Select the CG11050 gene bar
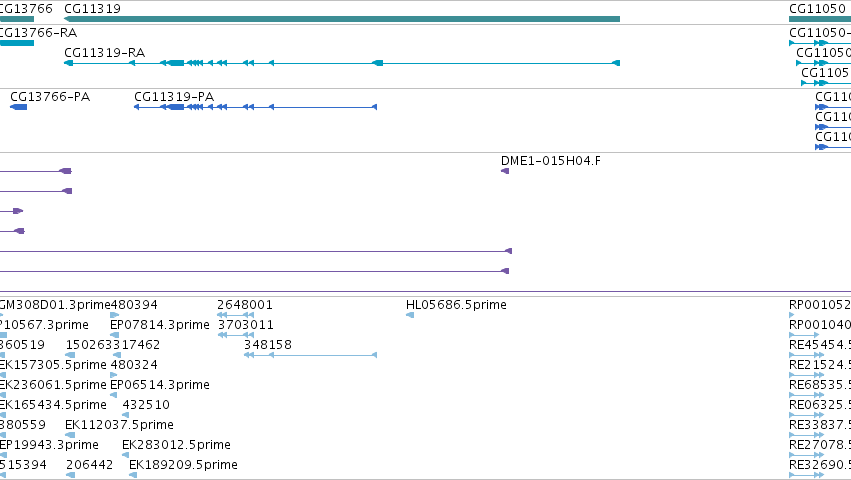Image resolution: width=851 pixels, height=480 pixels. point(820,19)
